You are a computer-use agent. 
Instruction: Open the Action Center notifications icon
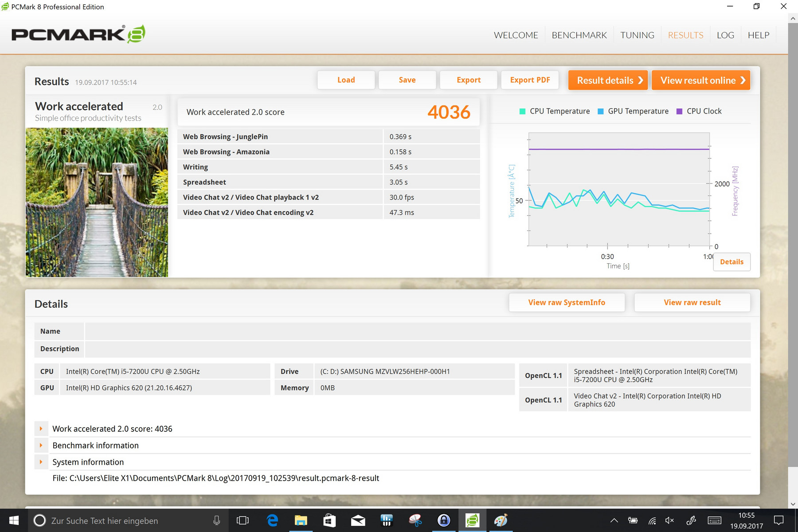click(779, 520)
